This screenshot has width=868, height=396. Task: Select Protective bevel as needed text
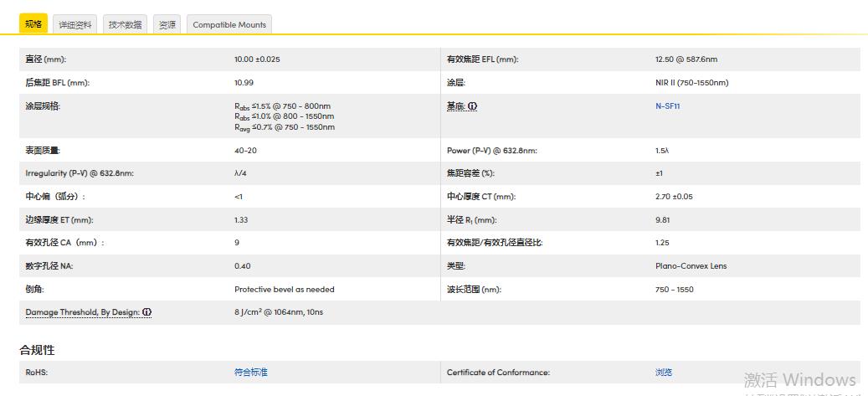(284, 289)
